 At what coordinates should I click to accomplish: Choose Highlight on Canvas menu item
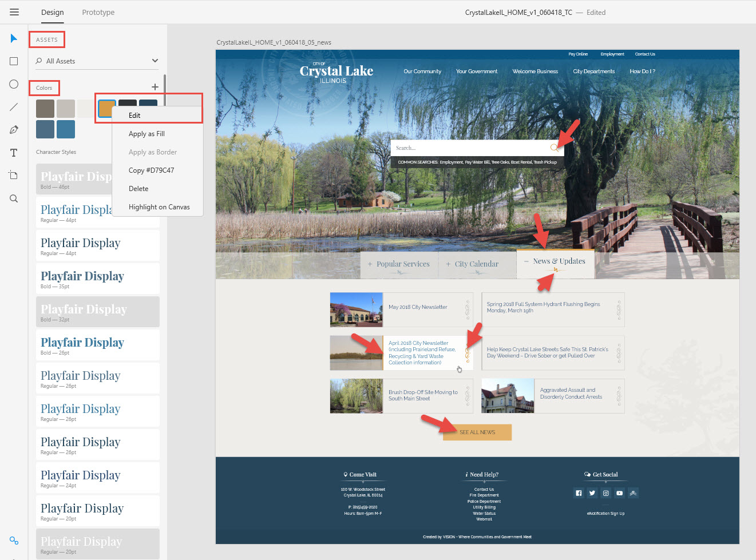click(x=157, y=206)
